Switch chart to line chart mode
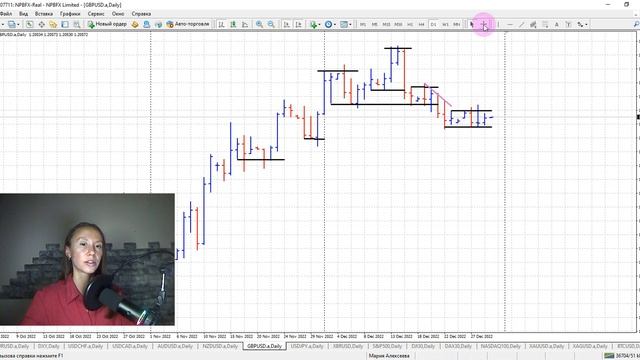The height and width of the screenshot is (360, 640). tap(245, 24)
